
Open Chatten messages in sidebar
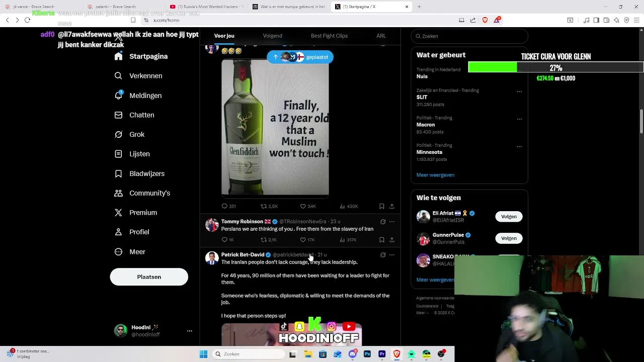[134, 115]
